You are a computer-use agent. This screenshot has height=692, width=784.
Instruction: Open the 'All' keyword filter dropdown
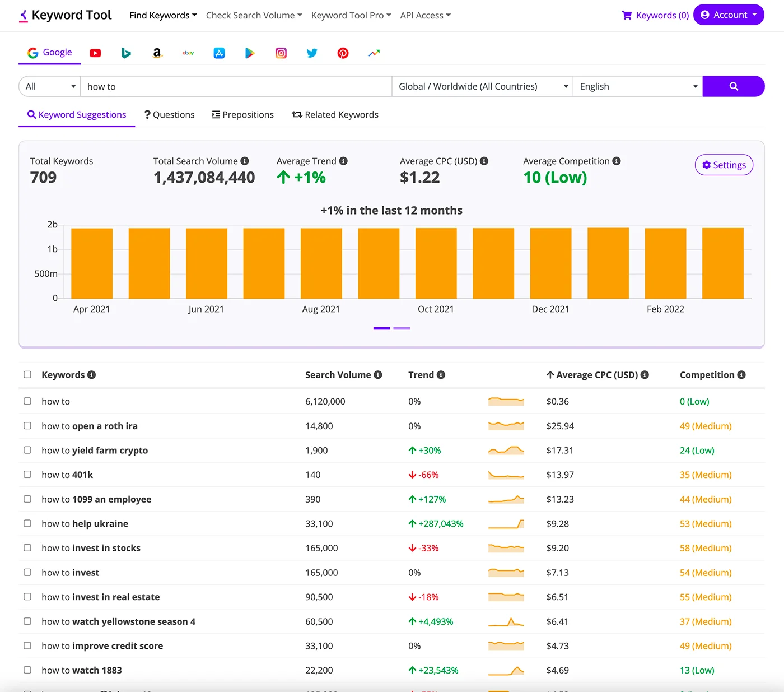click(x=49, y=86)
